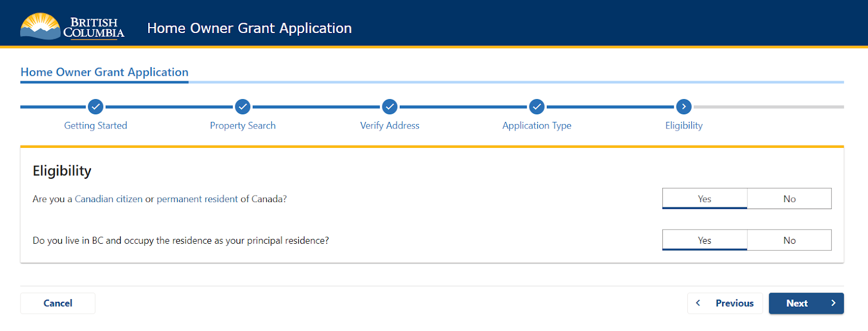This screenshot has height=331, width=868.
Task: Select Yes for Canadian citizen question
Action: click(705, 199)
